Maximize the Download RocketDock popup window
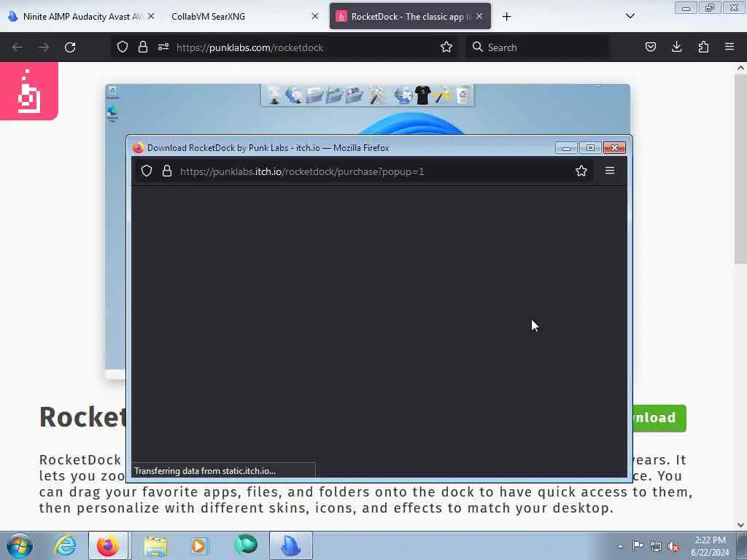The width and height of the screenshot is (747, 560). tap(590, 148)
